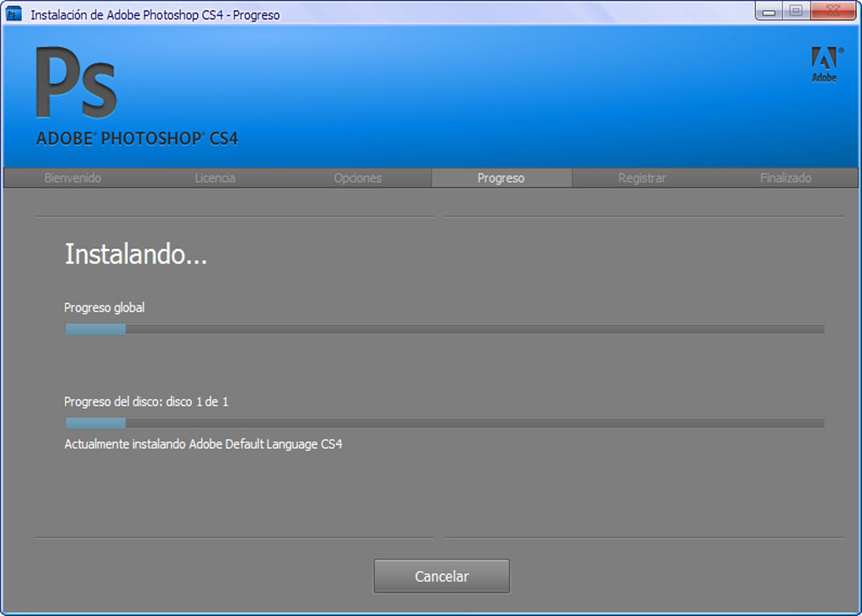Select the Finalizado step tab
Screen dimensions: 862x616
pyautogui.click(x=785, y=178)
